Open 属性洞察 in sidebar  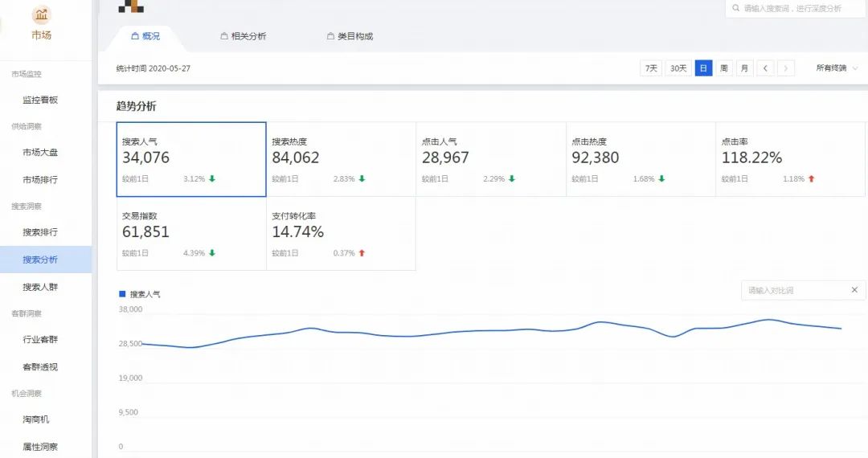click(40, 447)
